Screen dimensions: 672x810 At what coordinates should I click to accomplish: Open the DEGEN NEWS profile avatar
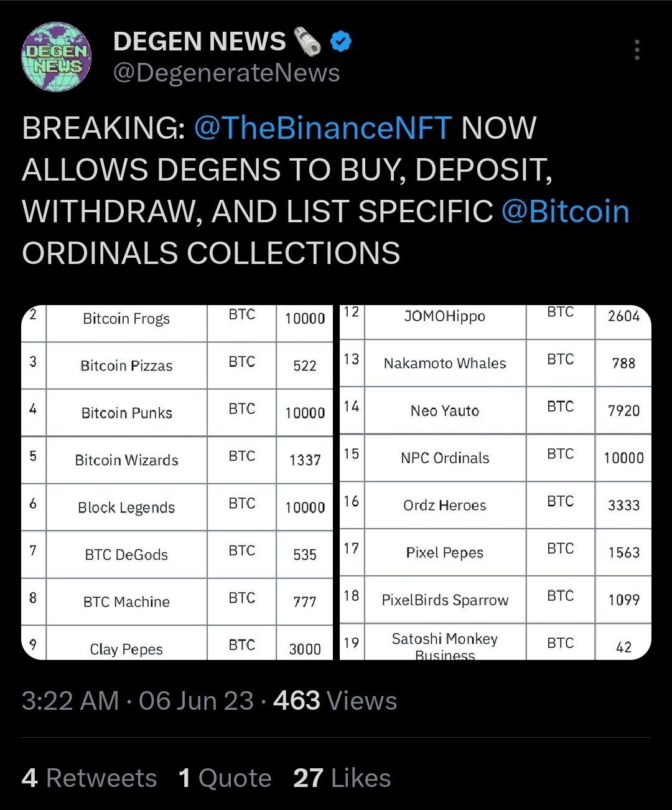57,57
